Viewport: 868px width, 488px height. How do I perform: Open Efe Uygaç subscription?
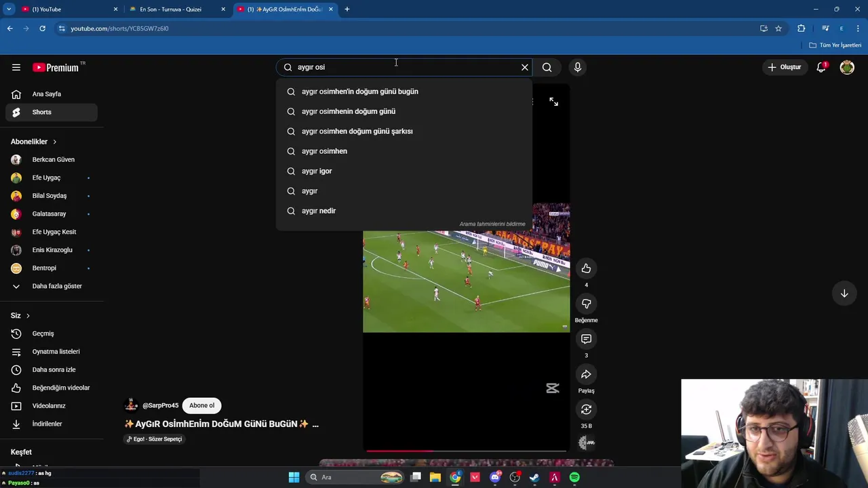point(52,178)
